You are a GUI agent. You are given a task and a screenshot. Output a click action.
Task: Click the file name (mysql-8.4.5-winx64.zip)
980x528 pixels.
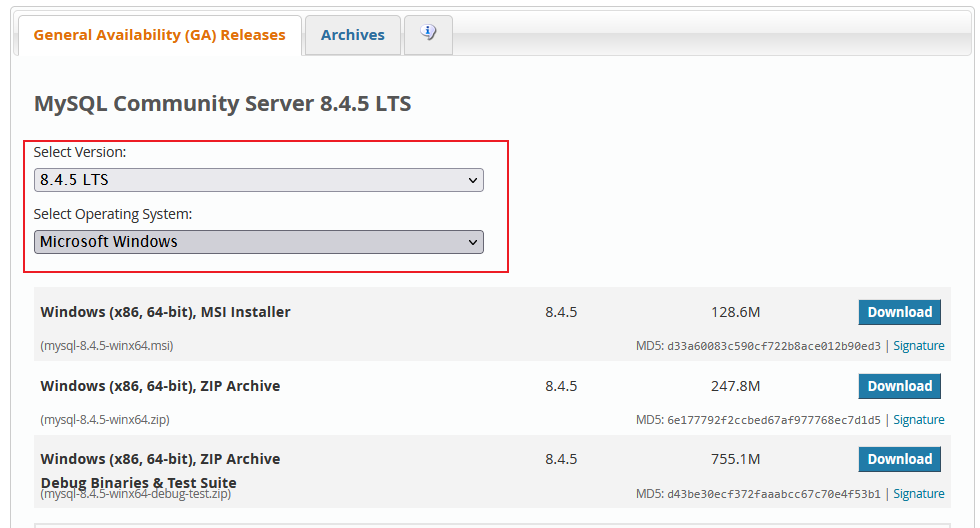tap(105, 419)
